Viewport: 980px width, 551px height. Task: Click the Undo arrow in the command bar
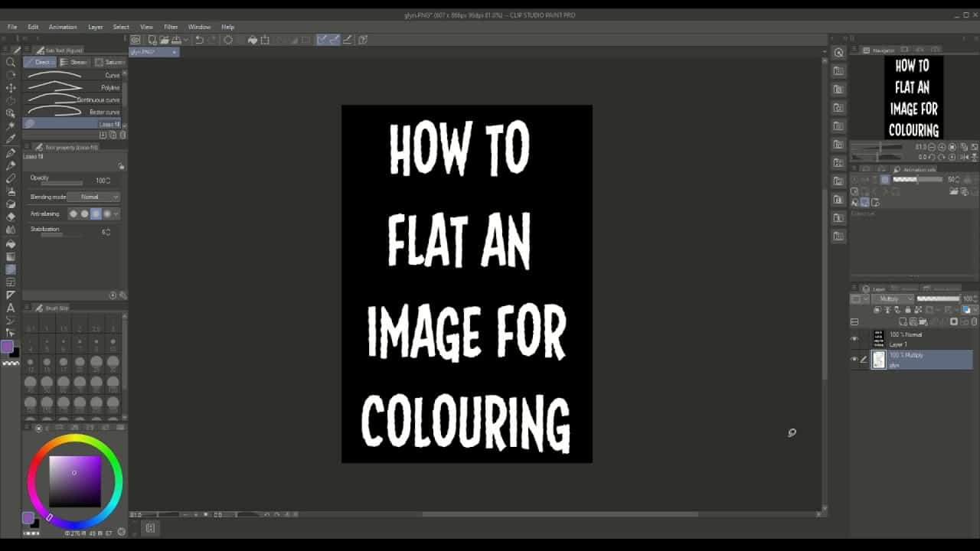point(199,40)
